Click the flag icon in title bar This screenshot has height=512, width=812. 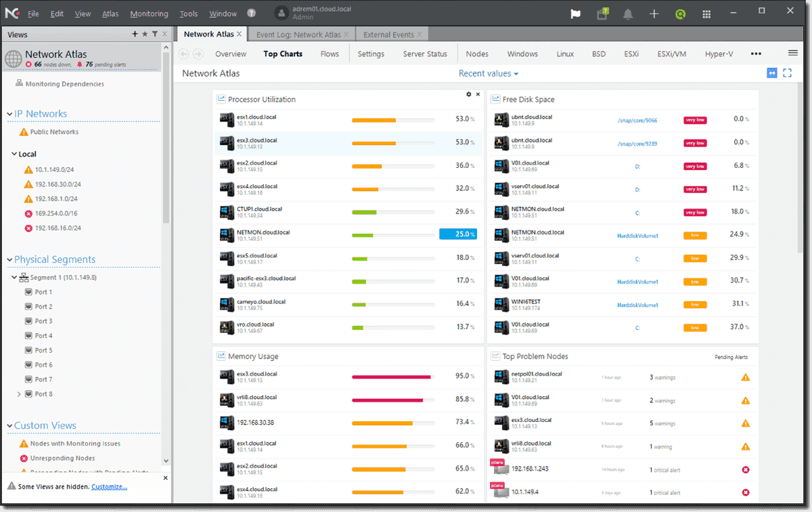(x=575, y=14)
